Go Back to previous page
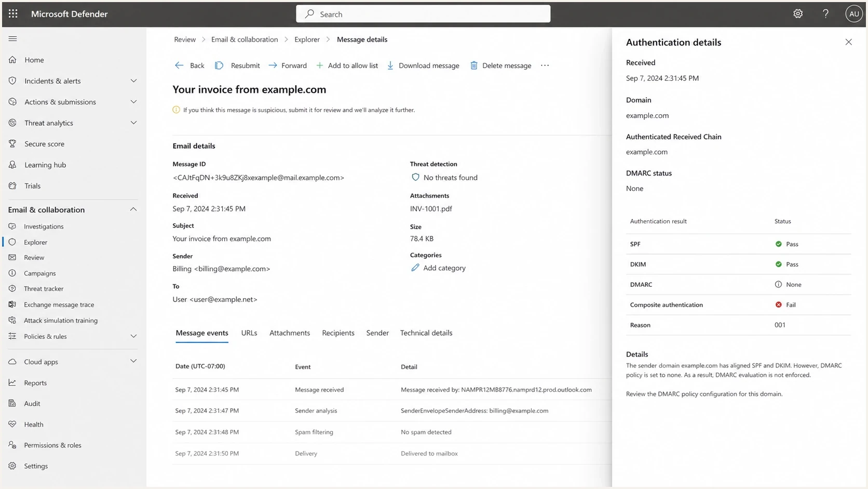 [189, 65]
